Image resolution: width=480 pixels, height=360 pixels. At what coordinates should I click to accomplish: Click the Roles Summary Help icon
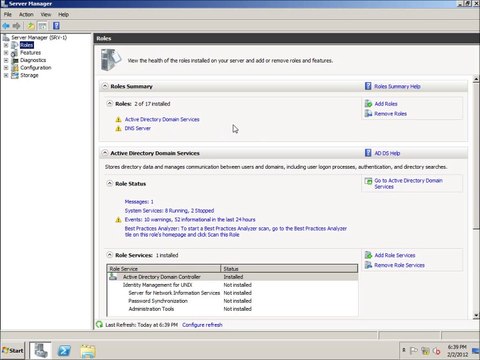(368, 86)
